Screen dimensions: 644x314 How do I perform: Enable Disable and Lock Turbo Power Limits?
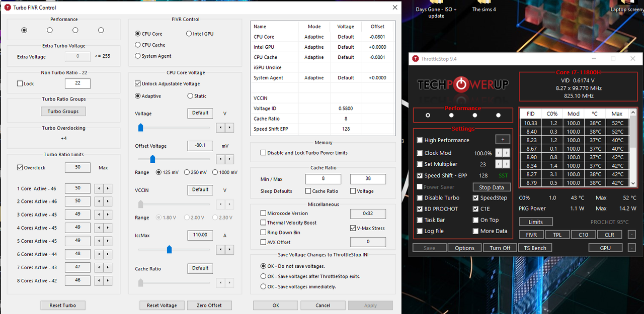[x=263, y=153]
